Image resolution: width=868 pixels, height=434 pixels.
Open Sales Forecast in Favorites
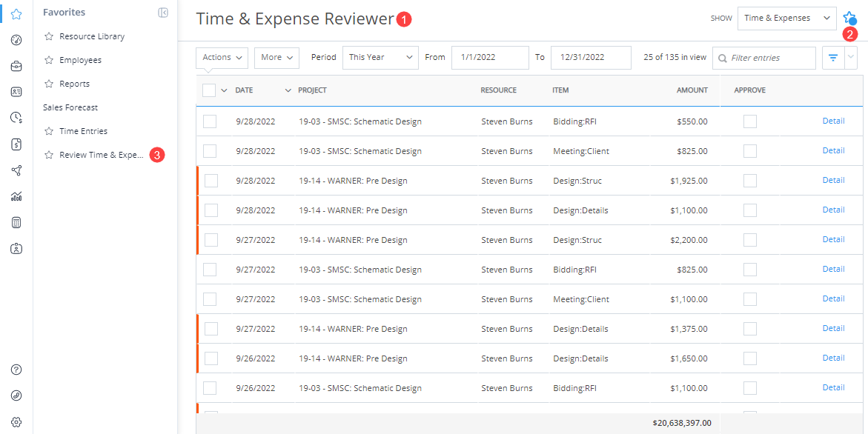[x=70, y=107]
